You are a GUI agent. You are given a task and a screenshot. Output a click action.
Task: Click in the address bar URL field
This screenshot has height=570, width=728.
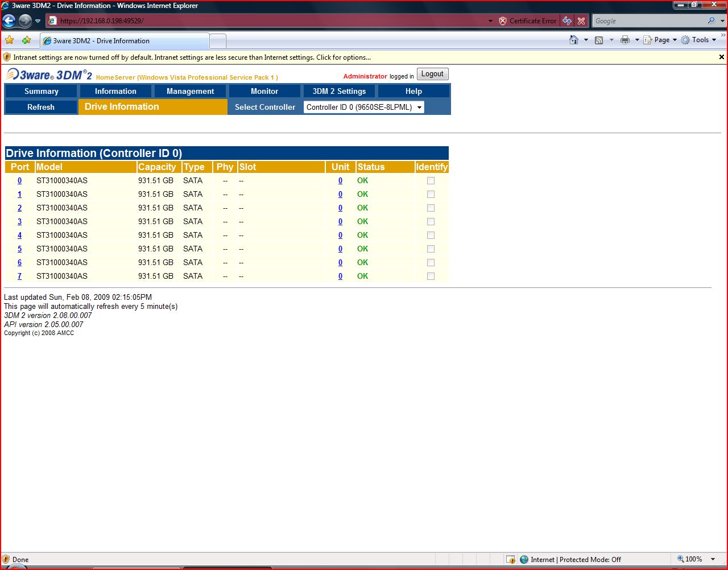coord(267,21)
